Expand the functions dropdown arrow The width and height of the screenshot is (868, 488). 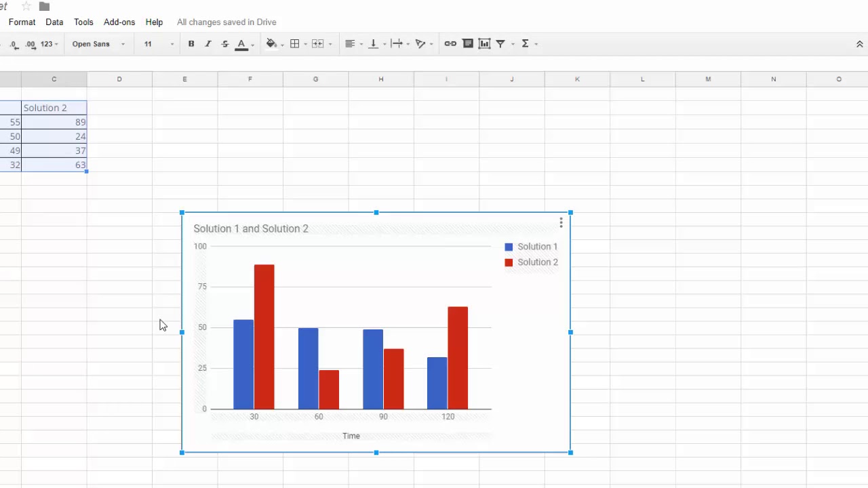[x=536, y=45]
